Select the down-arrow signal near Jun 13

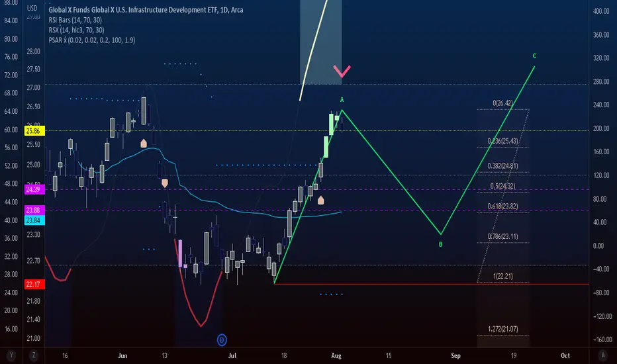click(x=164, y=183)
